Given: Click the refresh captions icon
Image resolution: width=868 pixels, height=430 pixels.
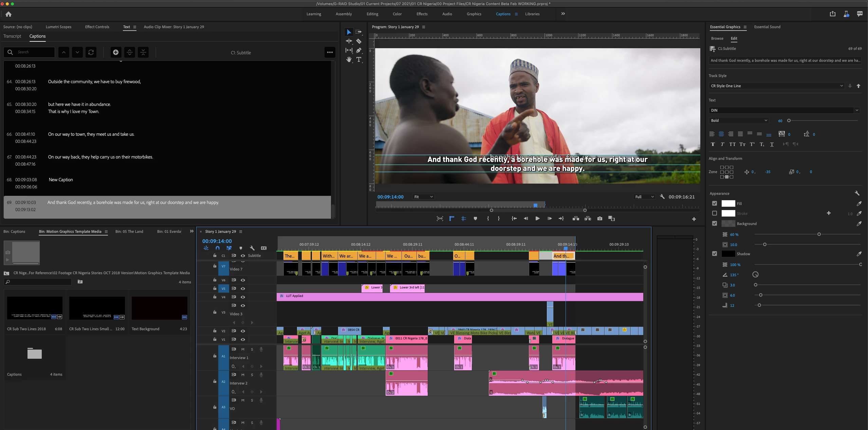Looking at the screenshot, I should click(x=91, y=52).
